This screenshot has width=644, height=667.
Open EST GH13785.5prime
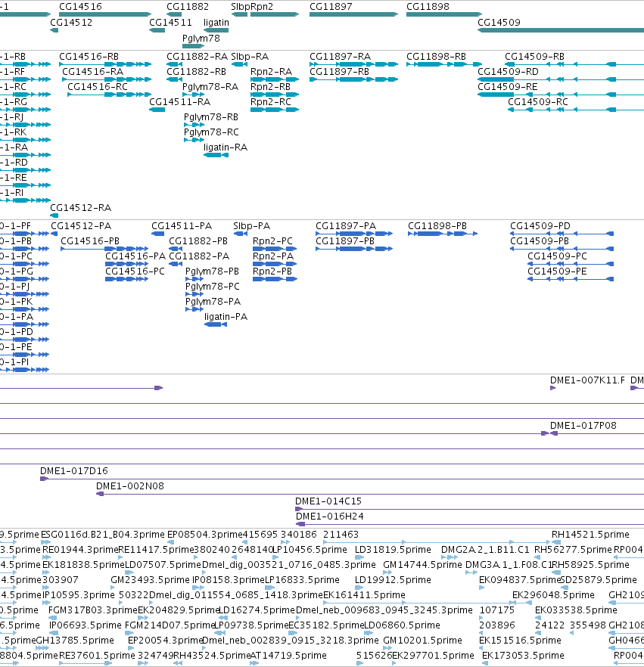(x=75, y=641)
